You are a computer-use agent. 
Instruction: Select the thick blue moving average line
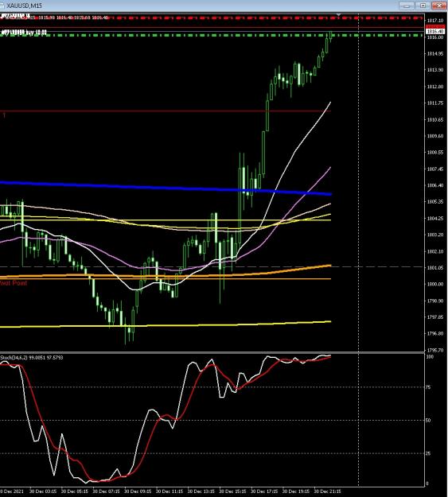166,188
